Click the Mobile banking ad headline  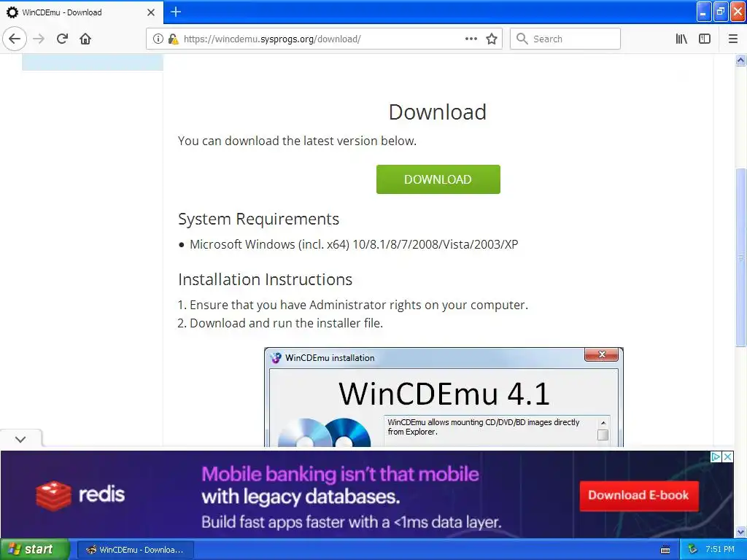point(340,474)
